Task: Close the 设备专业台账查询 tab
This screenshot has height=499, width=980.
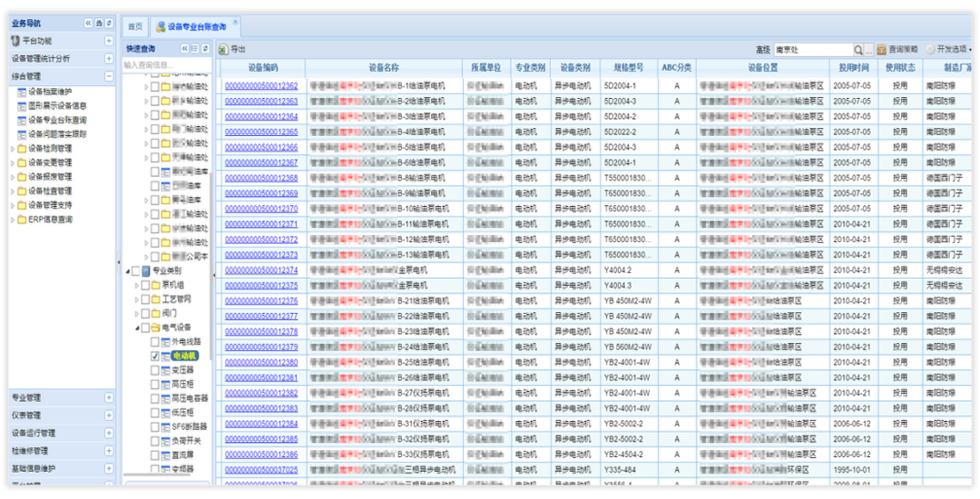Action: 236,22
